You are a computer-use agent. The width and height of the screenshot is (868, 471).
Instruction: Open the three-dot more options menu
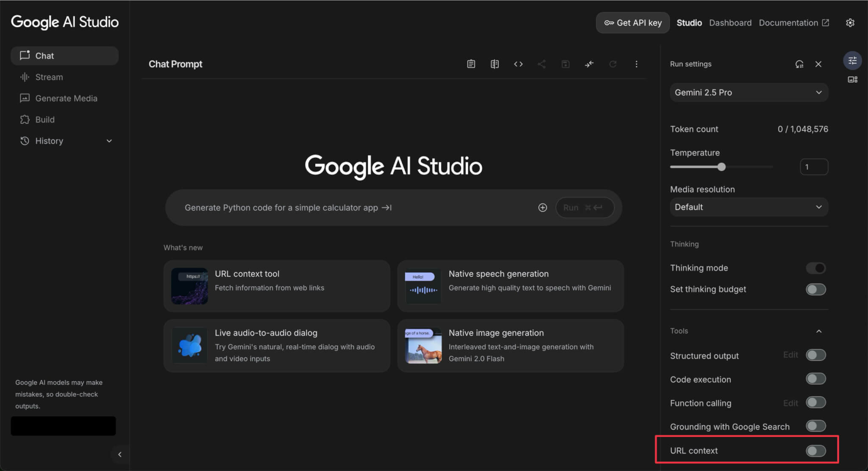point(636,64)
